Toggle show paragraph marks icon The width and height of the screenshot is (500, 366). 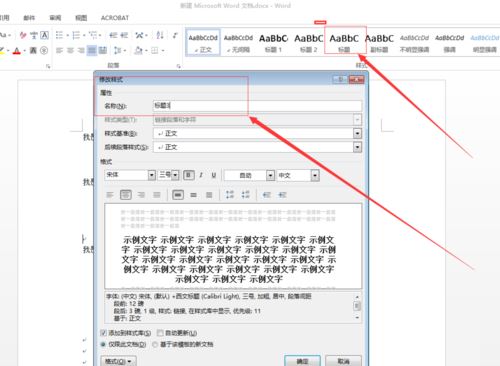tap(175, 35)
